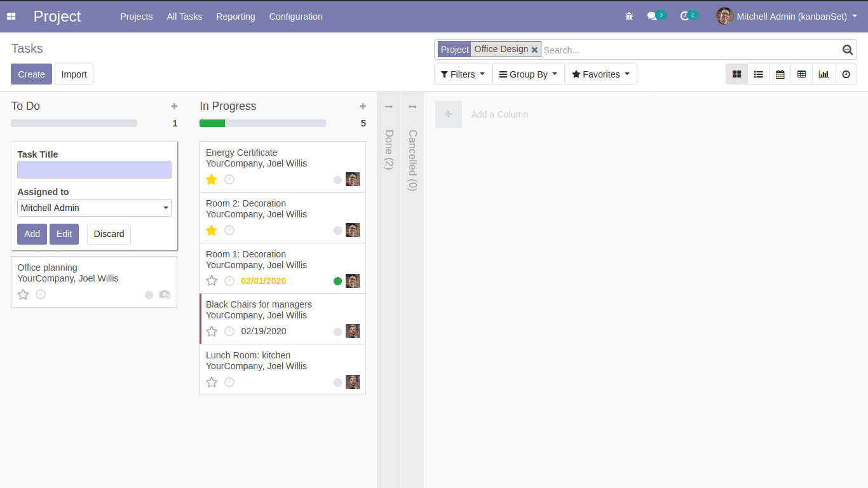
Task: Open Mitchell Admin user menu
Action: point(787,17)
